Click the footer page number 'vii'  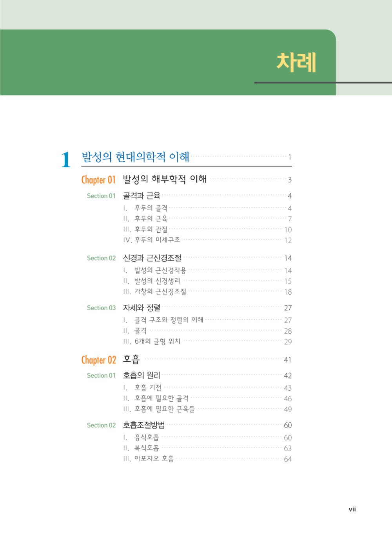pyautogui.click(x=352, y=509)
